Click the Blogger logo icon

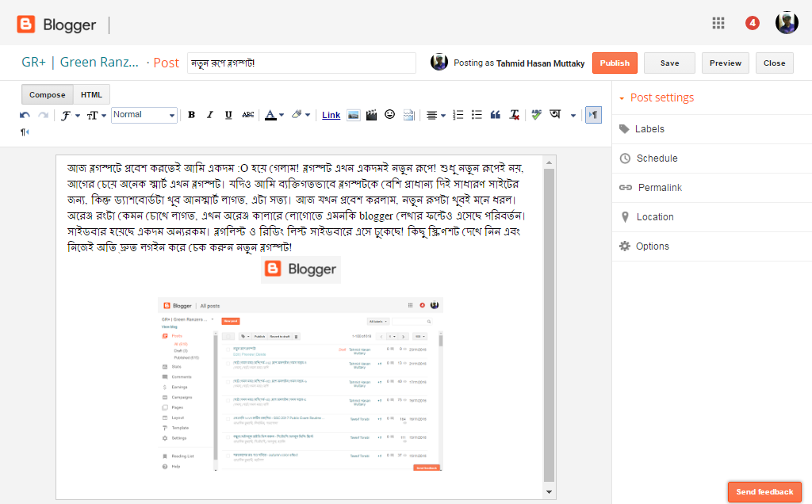26,25
